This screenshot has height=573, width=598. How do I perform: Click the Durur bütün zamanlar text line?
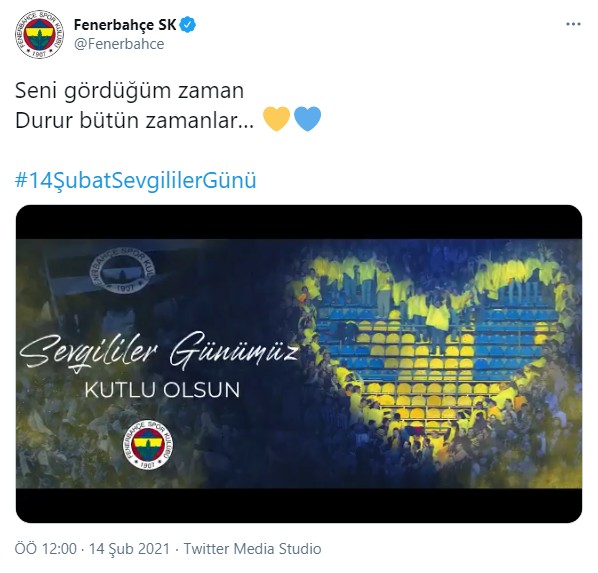pyautogui.click(x=134, y=121)
